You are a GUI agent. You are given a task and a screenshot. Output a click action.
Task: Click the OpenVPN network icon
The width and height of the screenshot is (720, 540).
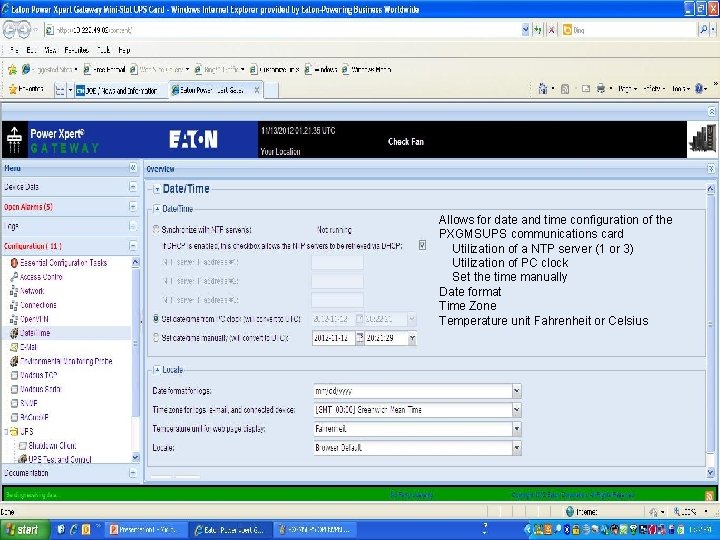click(14, 319)
